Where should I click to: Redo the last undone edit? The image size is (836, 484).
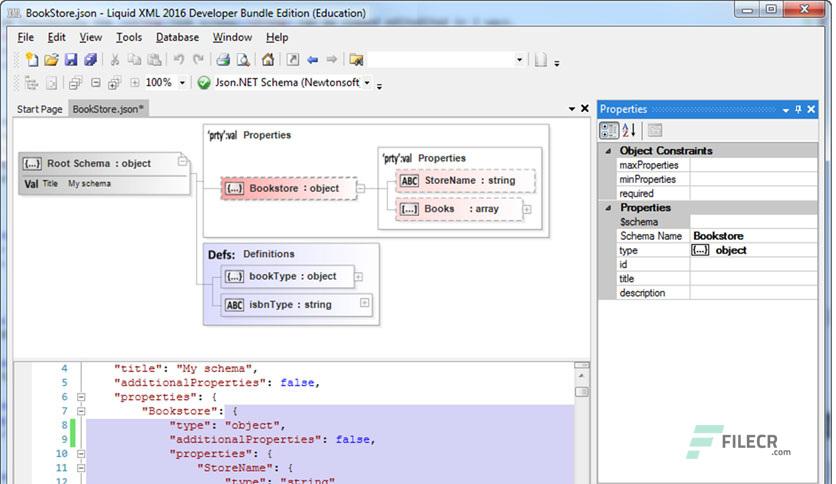(x=198, y=60)
